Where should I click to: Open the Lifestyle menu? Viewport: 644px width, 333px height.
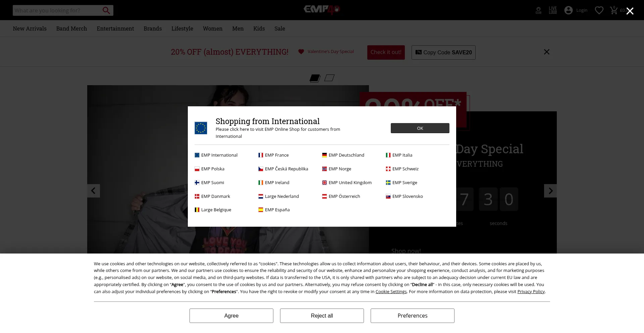pos(182,29)
